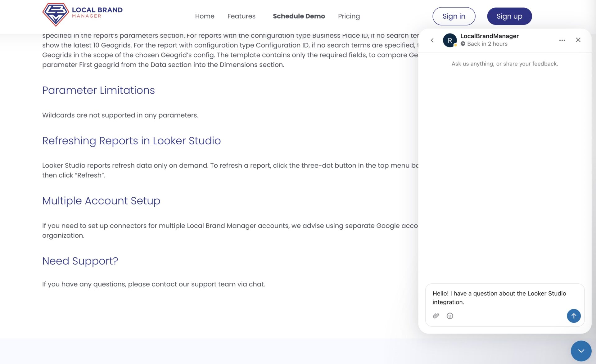This screenshot has width=596, height=364.
Task: Open the Pricing page
Action: coord(349,16)
